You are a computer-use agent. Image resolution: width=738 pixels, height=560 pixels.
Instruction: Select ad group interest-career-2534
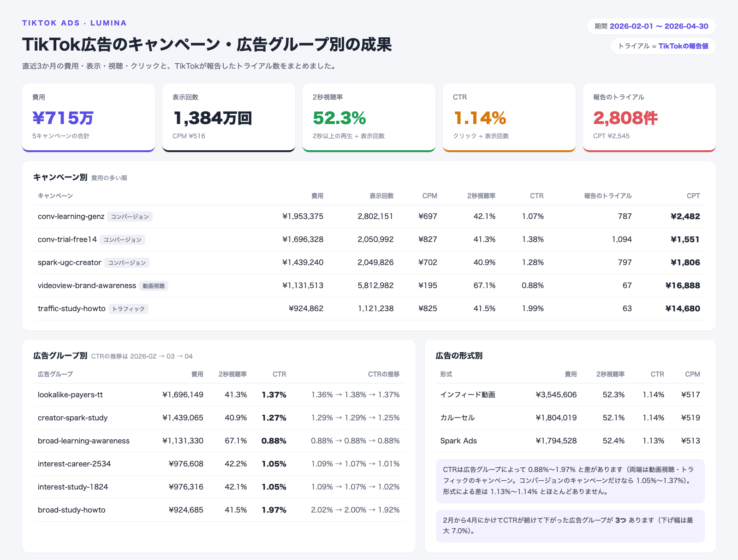[74, 464]
